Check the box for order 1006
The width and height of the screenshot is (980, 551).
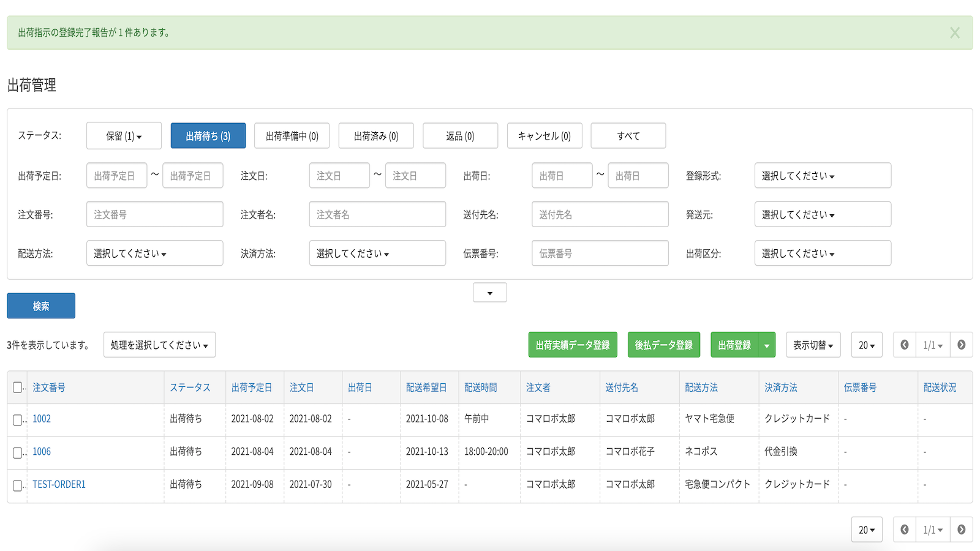click(17, 453)
